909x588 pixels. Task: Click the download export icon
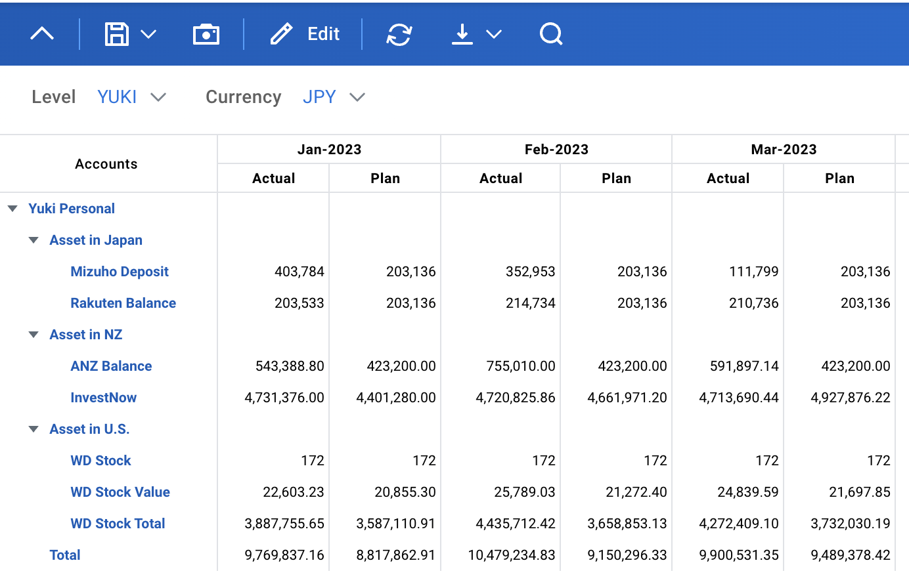tap(462, 33)
